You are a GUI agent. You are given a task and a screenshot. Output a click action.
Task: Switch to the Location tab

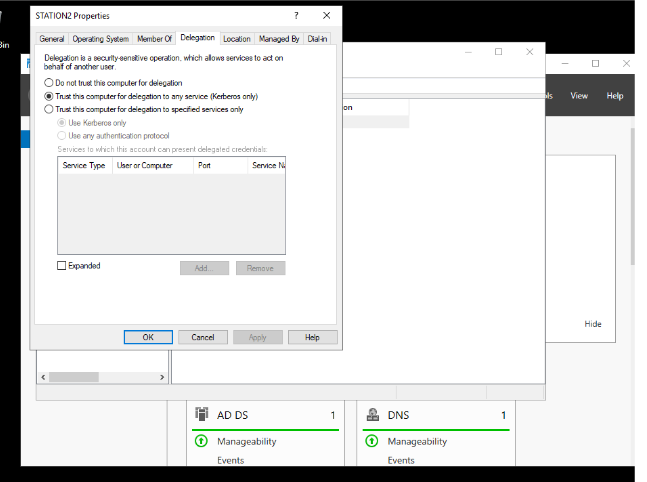(237, 39)
